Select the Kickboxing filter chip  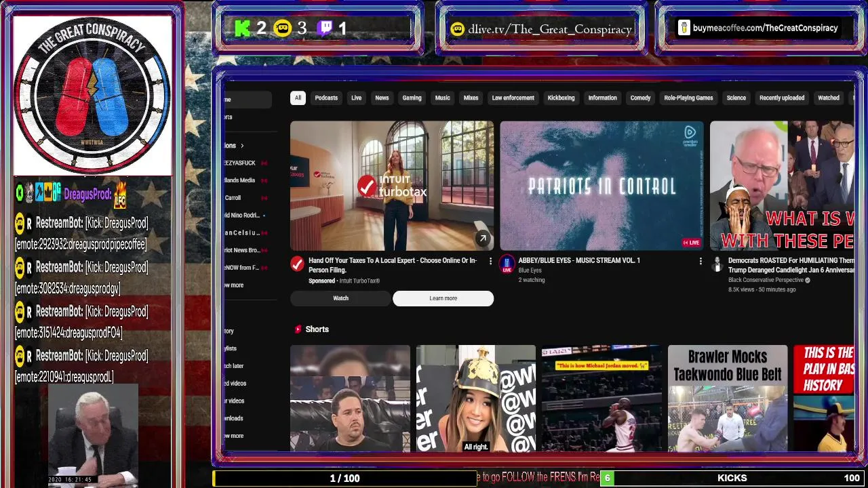click(561, 98)
